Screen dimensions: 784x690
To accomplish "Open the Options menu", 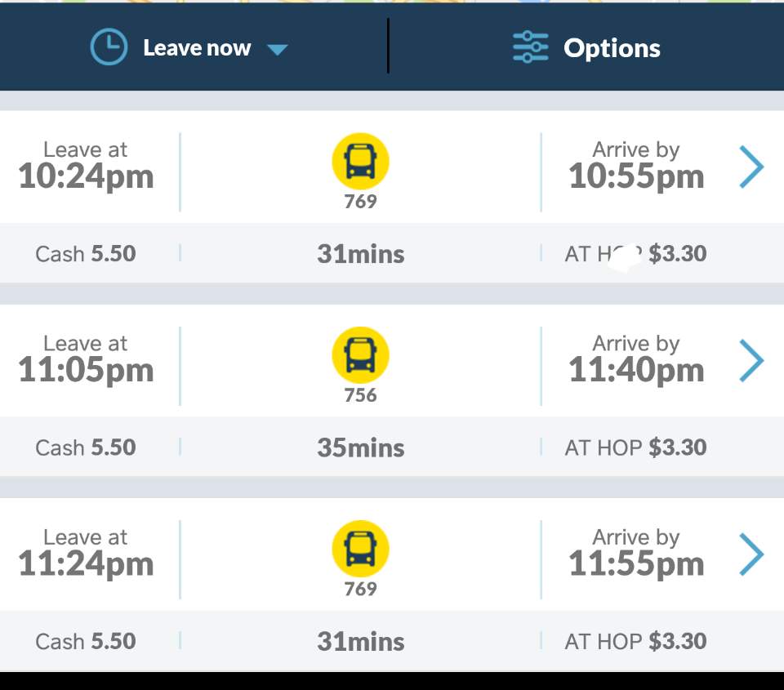I will pos(611,48).
